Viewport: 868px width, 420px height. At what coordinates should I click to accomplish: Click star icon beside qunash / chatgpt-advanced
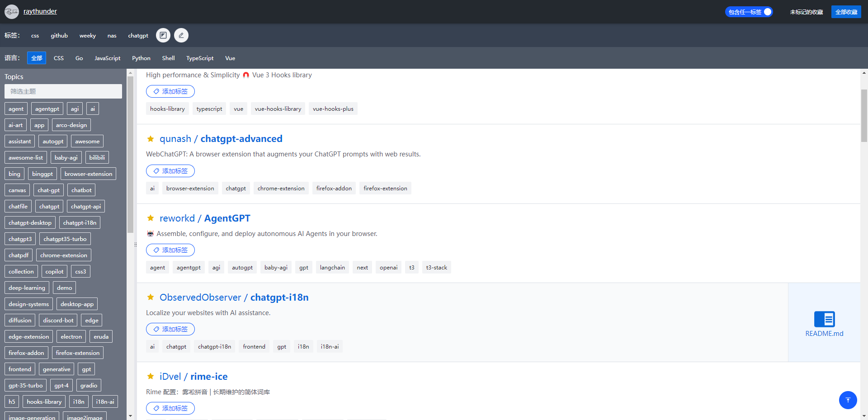[151, 139]
